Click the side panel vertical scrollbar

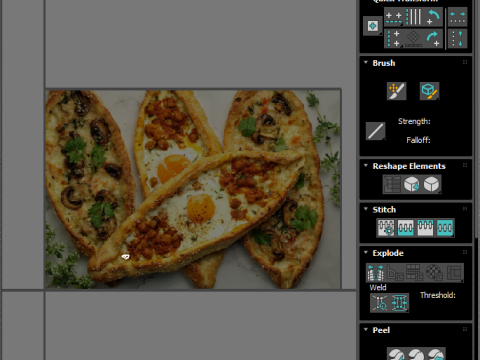pyautogui.click(x=477, y=120)
